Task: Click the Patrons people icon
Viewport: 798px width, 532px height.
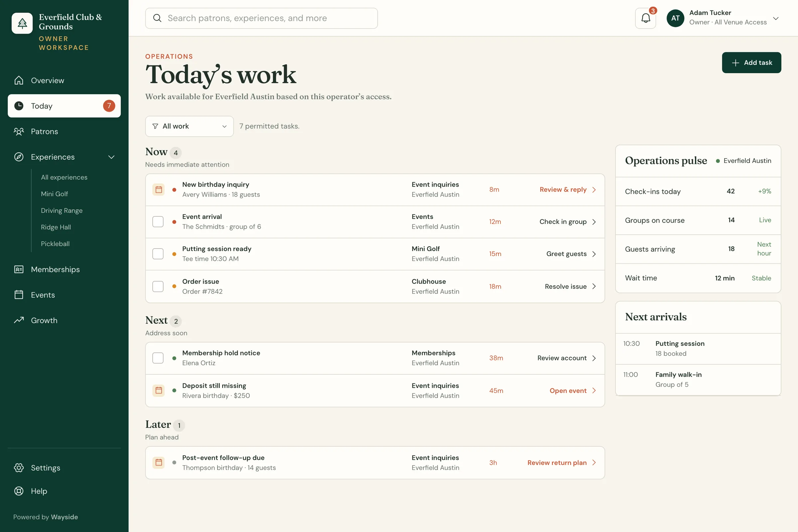Action: [19, 131]
